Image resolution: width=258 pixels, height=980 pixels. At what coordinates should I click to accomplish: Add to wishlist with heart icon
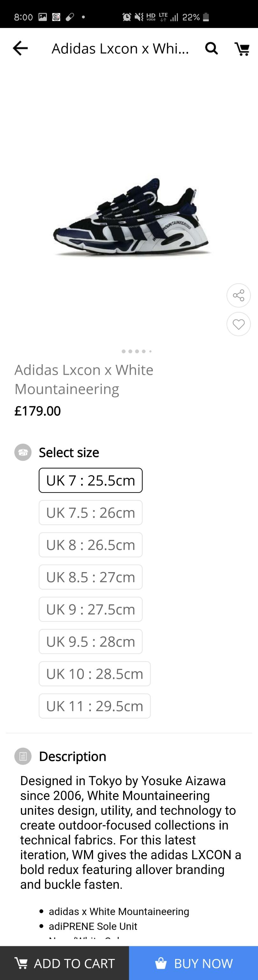(239, 324)
